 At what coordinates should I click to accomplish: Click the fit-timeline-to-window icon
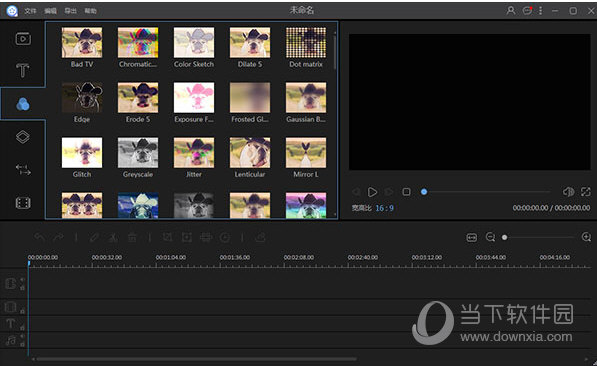click(471, 238)
